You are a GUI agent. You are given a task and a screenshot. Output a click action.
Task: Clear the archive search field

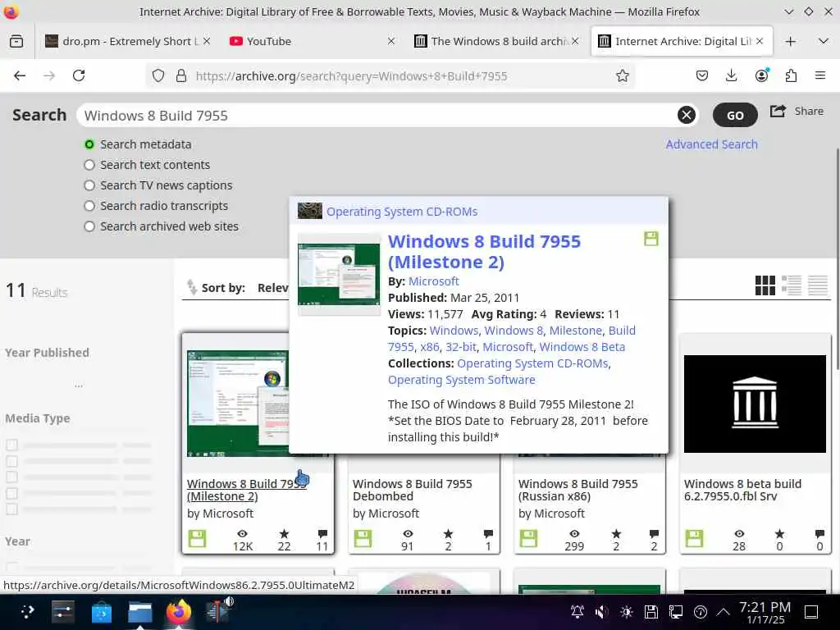point(687,115)
